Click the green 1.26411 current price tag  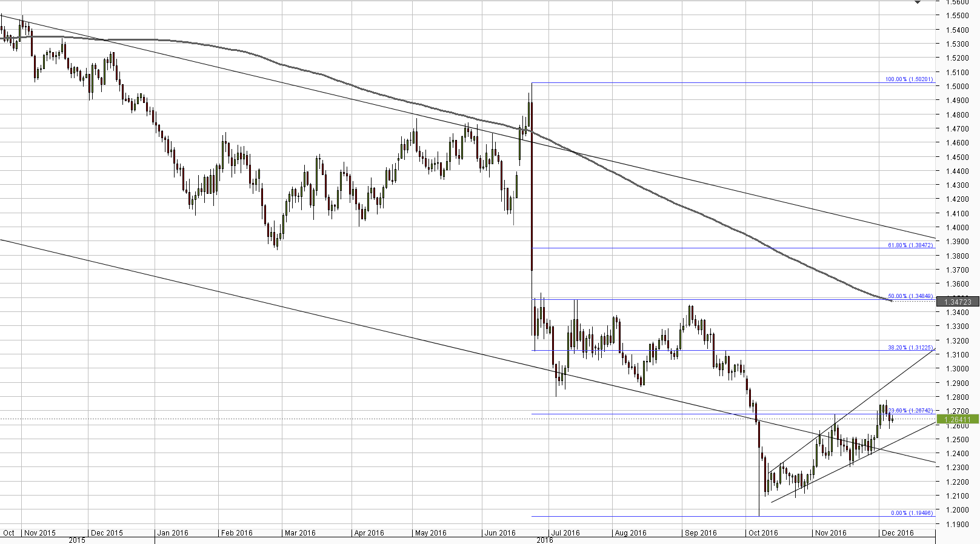tap(958, 419)
